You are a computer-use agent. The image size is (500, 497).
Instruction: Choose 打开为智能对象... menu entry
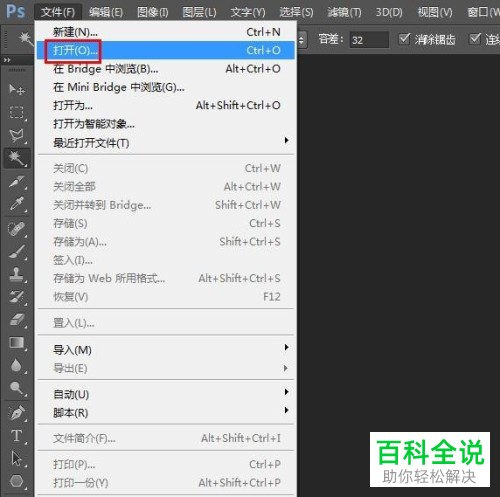[x=166, y=124]
